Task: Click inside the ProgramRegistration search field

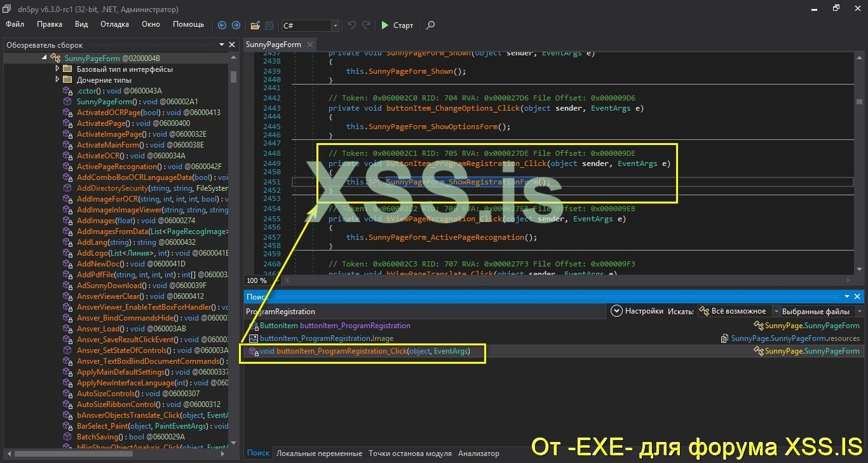Action: click(381, 311)
